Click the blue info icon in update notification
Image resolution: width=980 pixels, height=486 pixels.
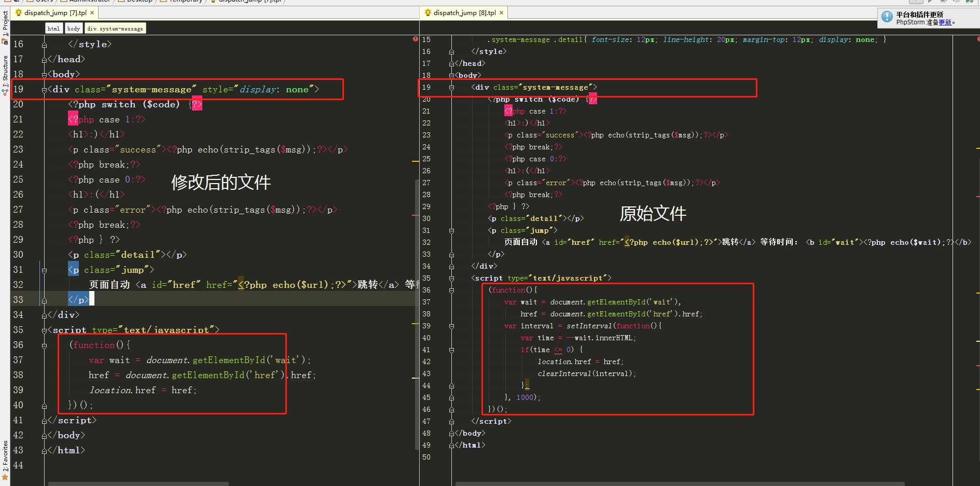click(x=887, y=18)
